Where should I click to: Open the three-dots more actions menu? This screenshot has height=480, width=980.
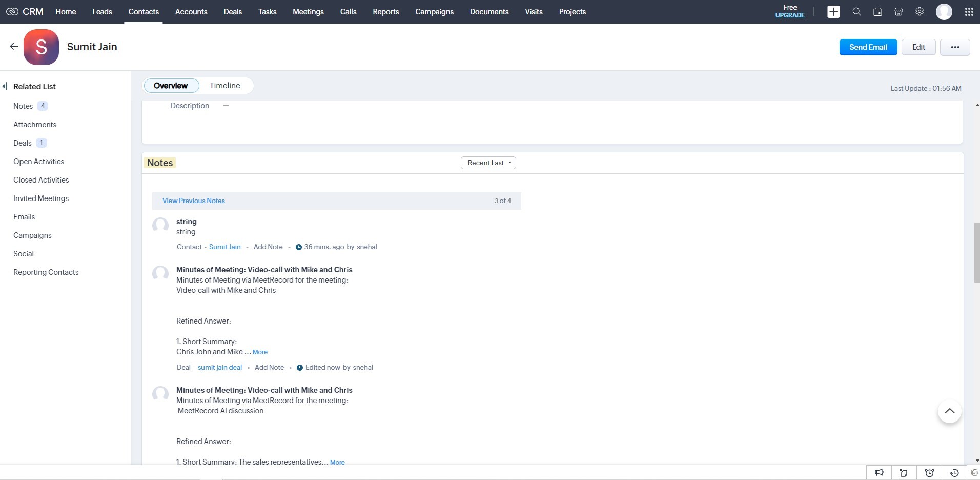click(955, 47)
